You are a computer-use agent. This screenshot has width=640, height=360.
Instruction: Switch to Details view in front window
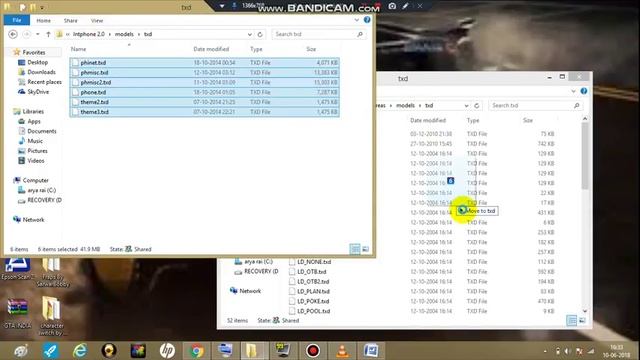[355, 249]
